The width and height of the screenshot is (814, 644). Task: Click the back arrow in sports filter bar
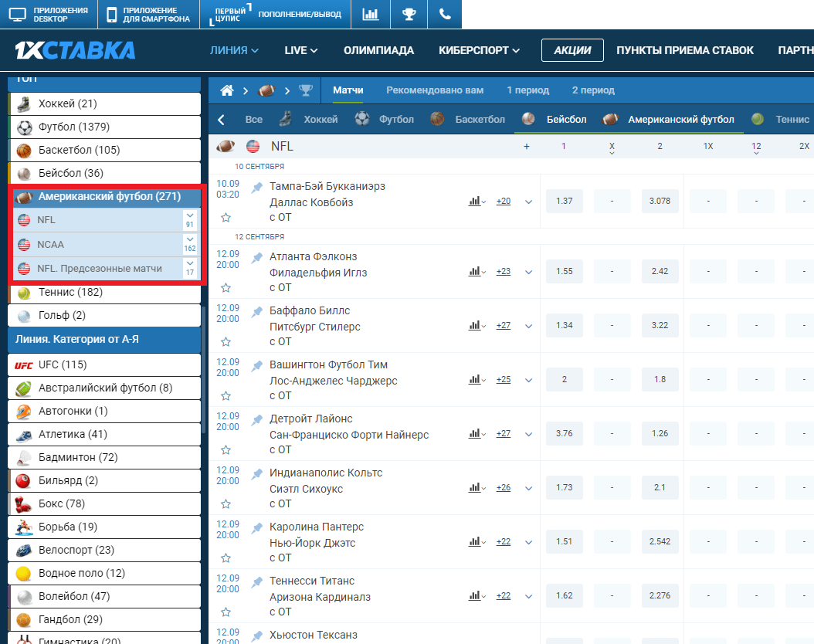(221, 120)
